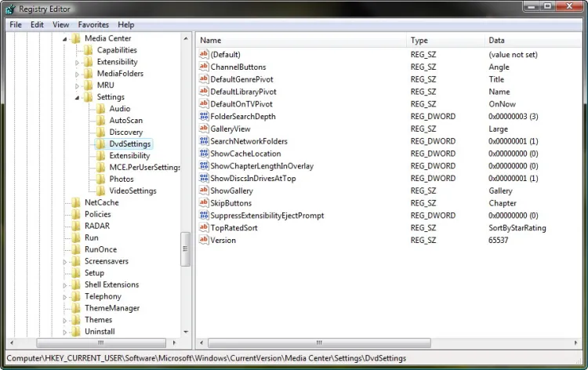Open the Favorites menu

click(93, 24)
